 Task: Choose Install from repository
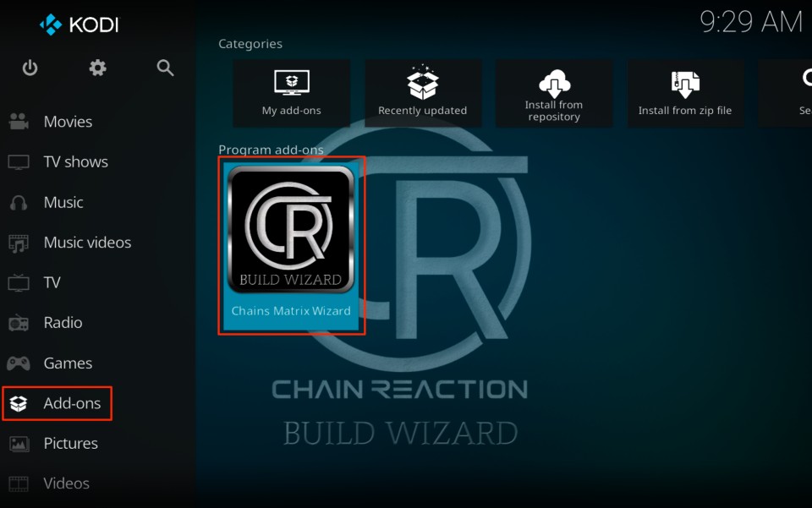pos(554,93)
